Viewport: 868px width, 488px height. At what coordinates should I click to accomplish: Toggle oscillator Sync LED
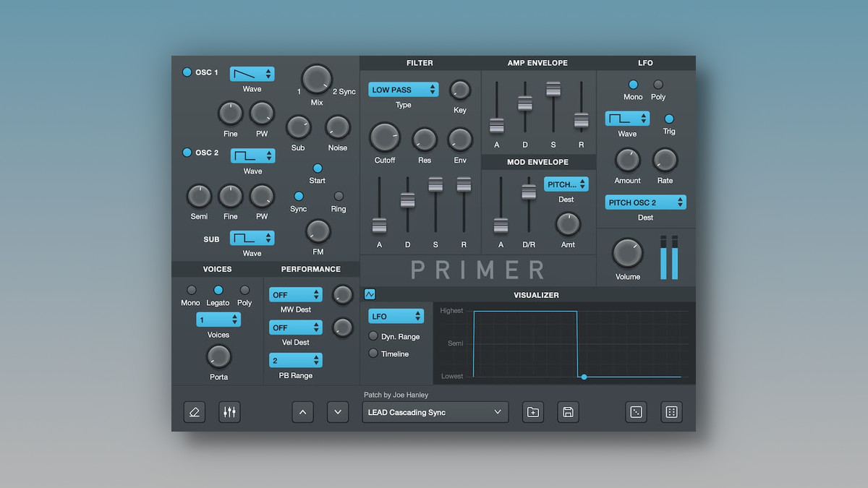click(298, 196)
